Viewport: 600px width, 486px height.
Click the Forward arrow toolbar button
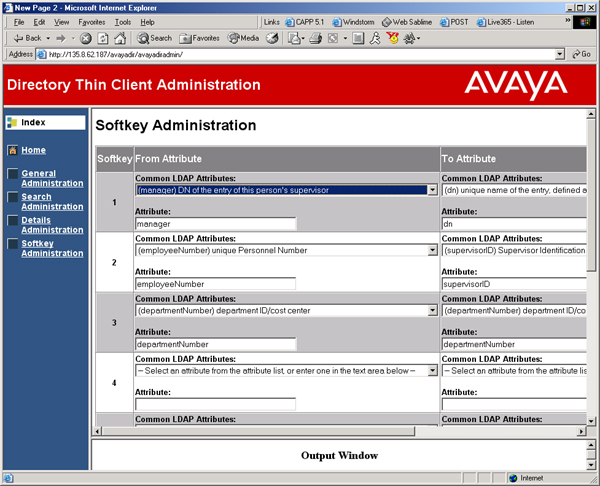click(61, 38)
